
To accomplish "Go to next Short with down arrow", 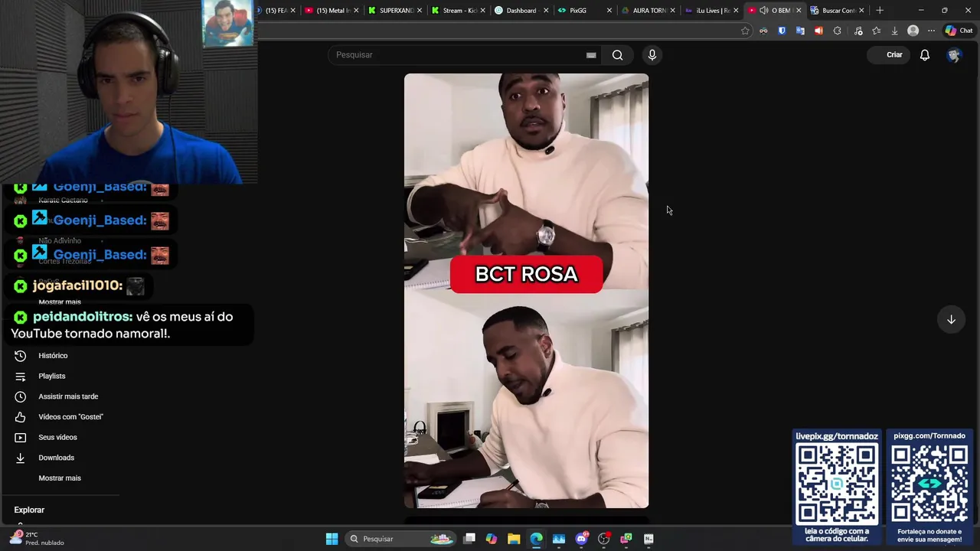I will point(951,320).
